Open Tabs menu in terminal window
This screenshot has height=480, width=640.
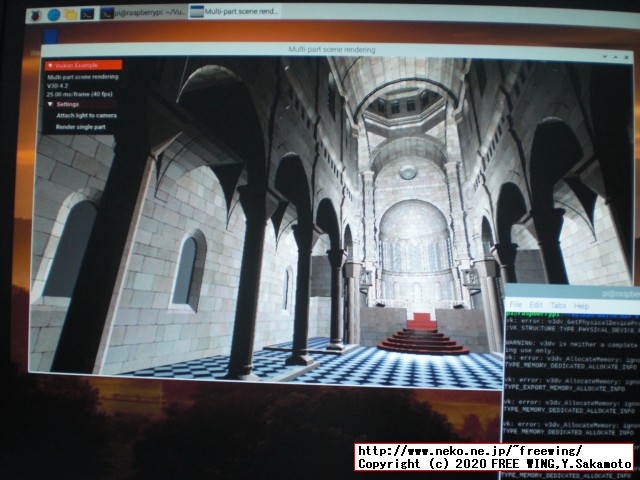pyautogui.click(x=558, y=305)
